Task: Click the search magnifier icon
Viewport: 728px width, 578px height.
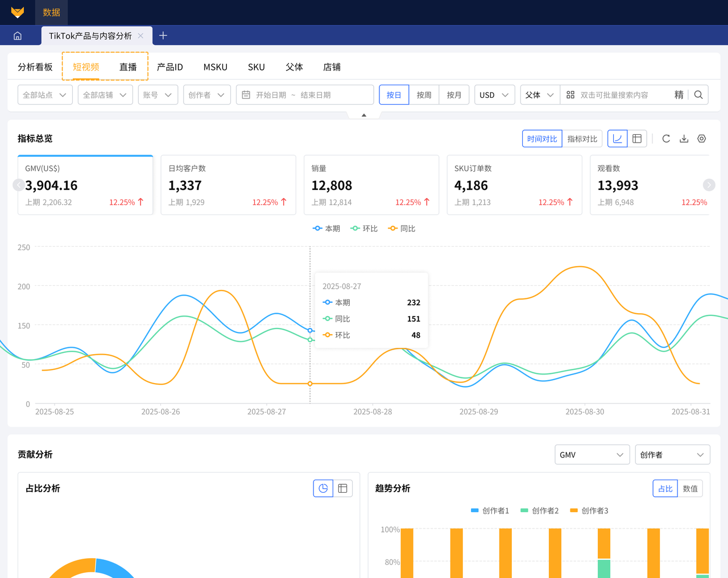Action: point(698,95)
